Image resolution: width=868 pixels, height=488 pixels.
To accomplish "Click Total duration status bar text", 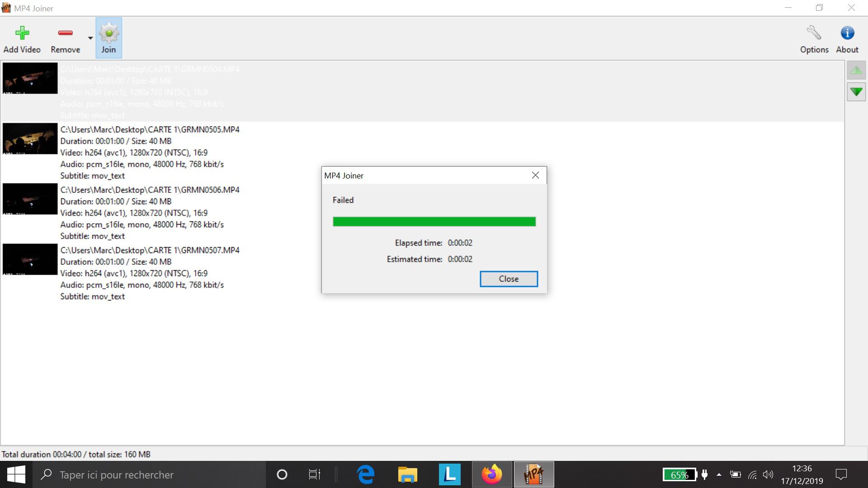I will tap(76, 455).
